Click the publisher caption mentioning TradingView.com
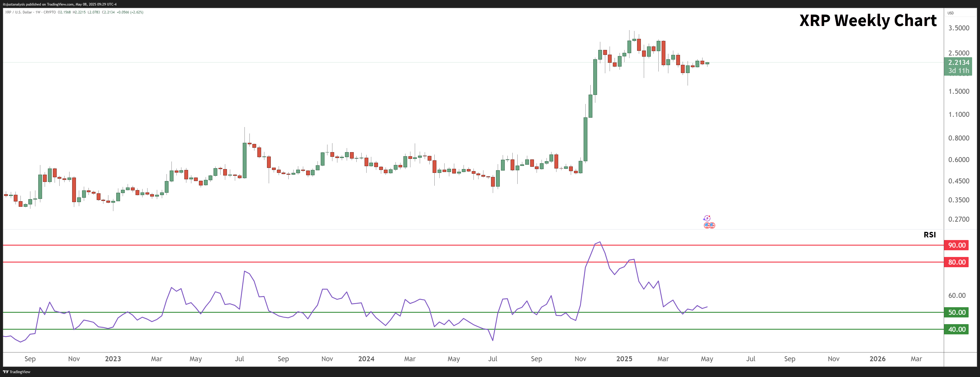Viewport: 980px width, 377px height. click(60, 4)
